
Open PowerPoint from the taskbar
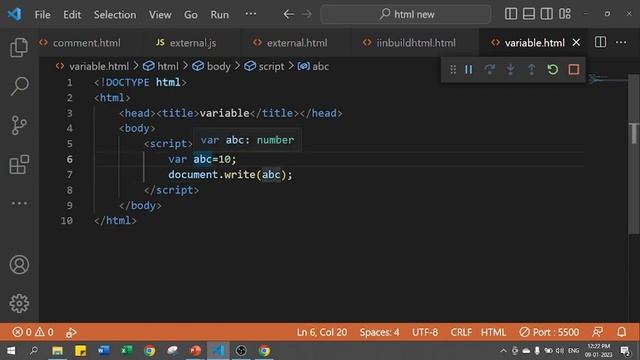pyautogui.click(x=196, y=351)
